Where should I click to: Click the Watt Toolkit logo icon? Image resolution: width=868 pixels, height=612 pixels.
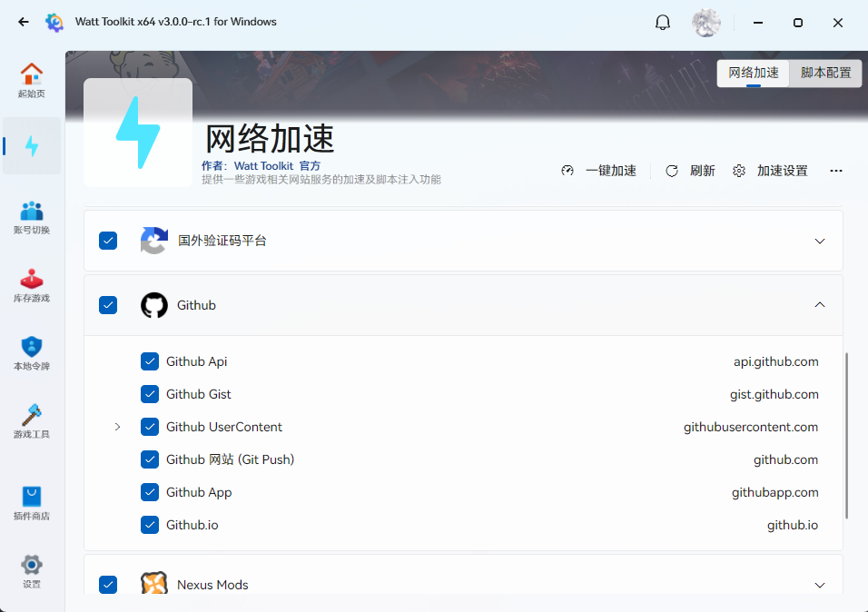(x=54, y=22)
